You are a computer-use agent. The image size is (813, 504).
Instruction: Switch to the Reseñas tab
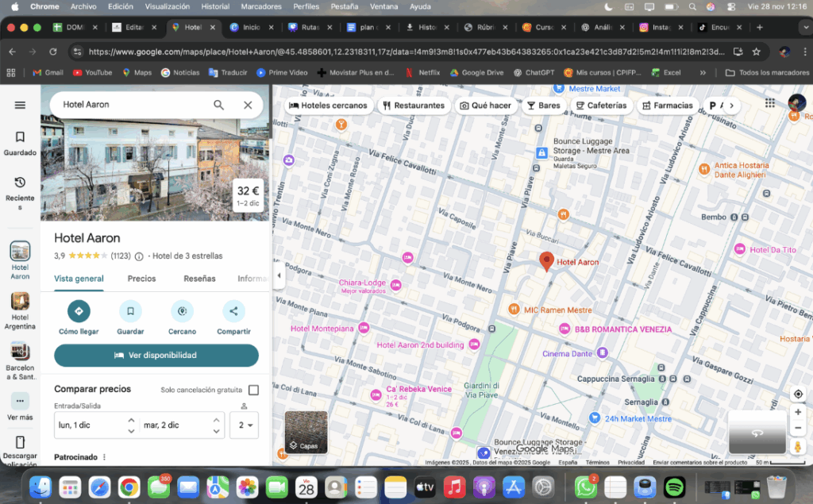tap(199, 279)
